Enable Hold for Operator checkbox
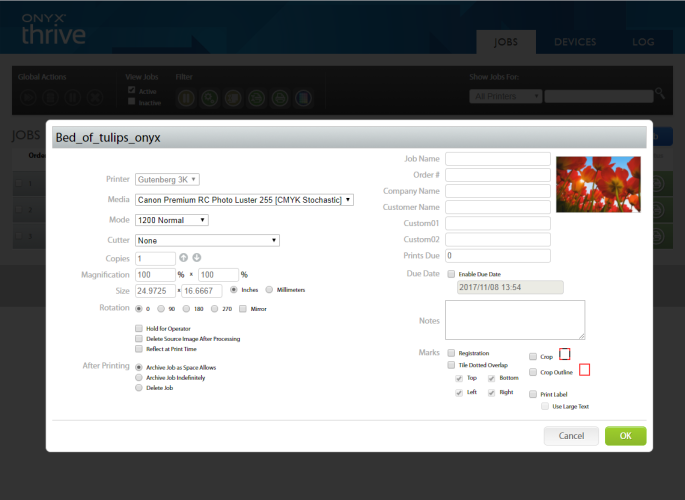The width and height of the screenshot is (685, 500). click(138, 327)
